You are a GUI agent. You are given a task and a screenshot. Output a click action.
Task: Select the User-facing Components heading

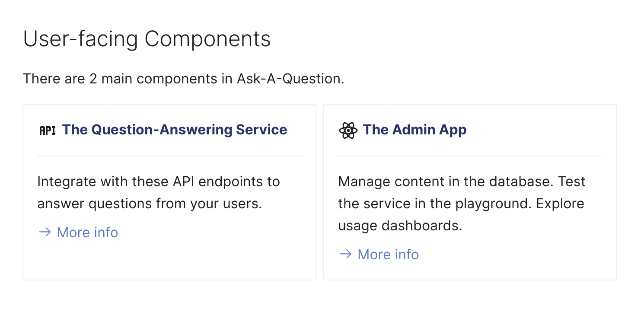point(147,39)
